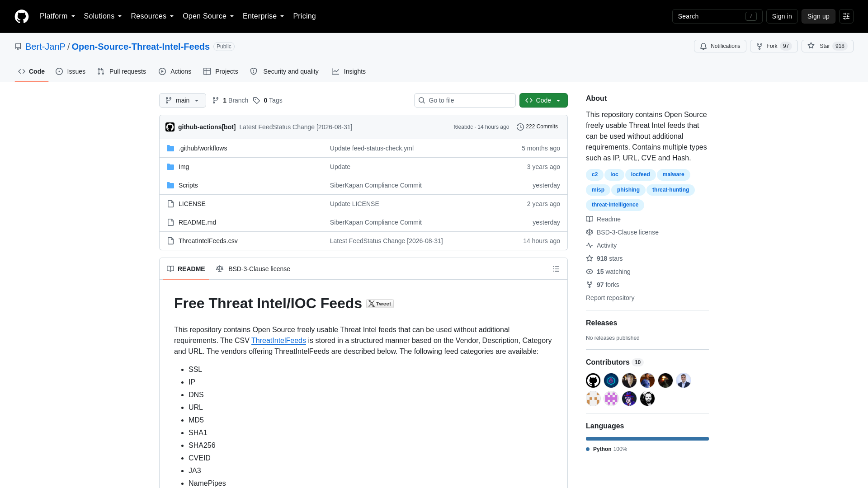
Task: Click the first contributor avatar
Action: click(593, 380)
